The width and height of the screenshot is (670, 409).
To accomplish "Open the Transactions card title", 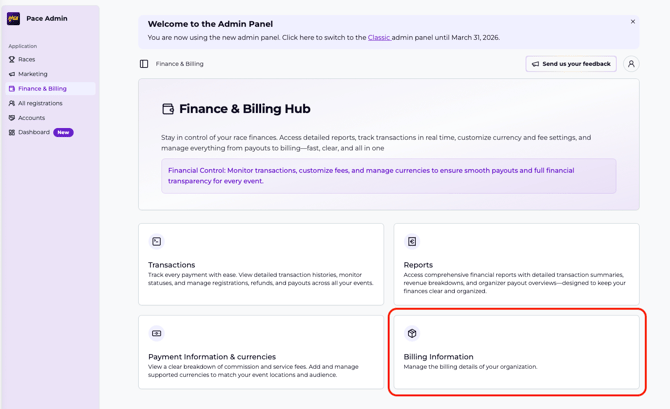I will click(x=172, y=265).
